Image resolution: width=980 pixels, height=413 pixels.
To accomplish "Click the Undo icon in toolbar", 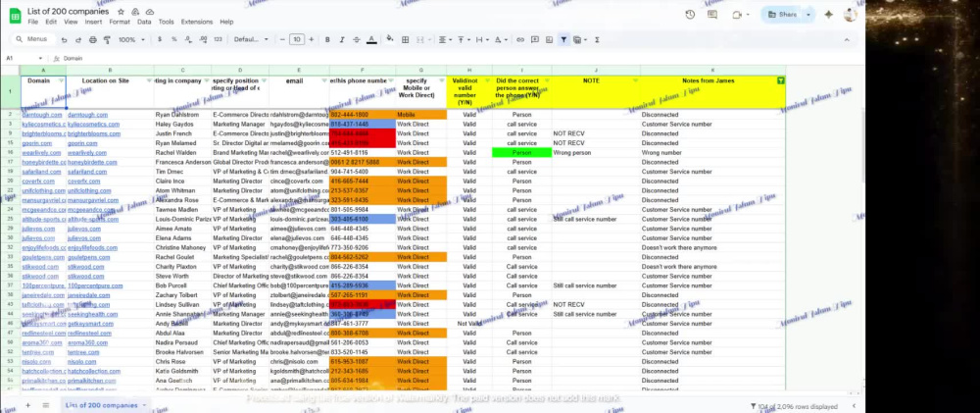I will tap(64, 39).
